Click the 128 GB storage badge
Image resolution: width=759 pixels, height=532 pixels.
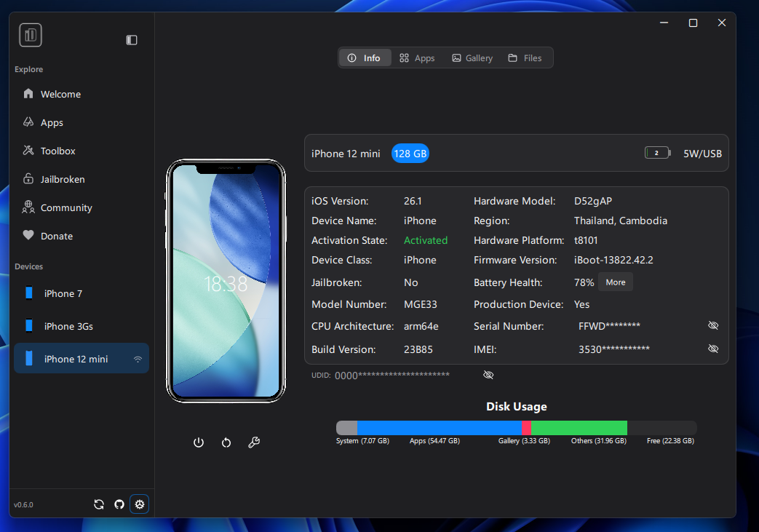point(410,154)
